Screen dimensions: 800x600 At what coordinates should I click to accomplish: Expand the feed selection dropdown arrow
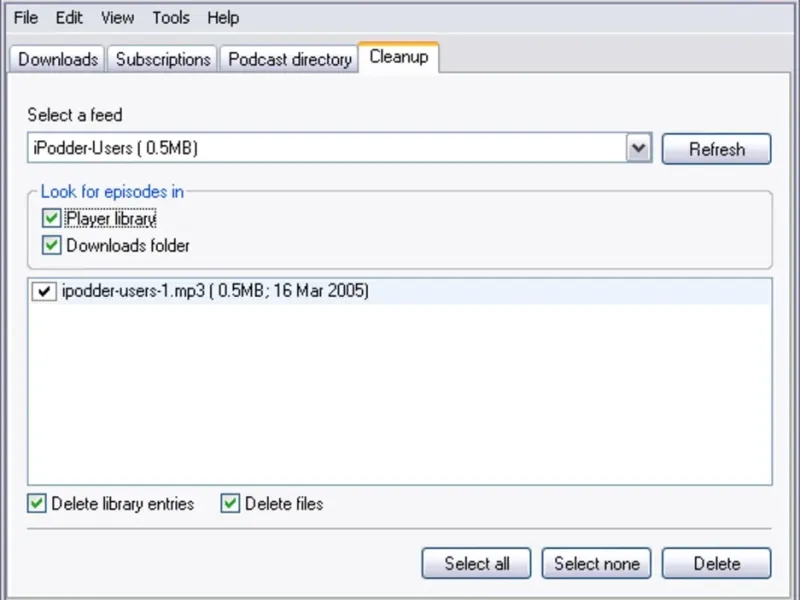point(639,148)
